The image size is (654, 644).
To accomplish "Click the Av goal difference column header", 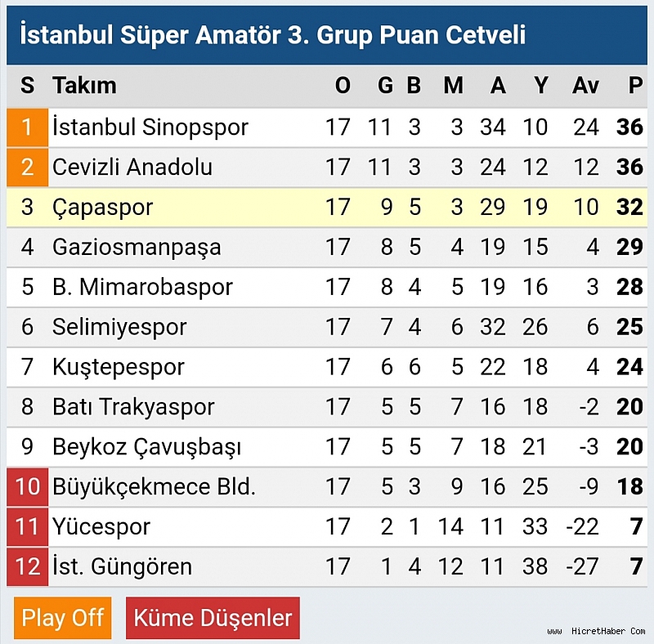I will 585,86.
